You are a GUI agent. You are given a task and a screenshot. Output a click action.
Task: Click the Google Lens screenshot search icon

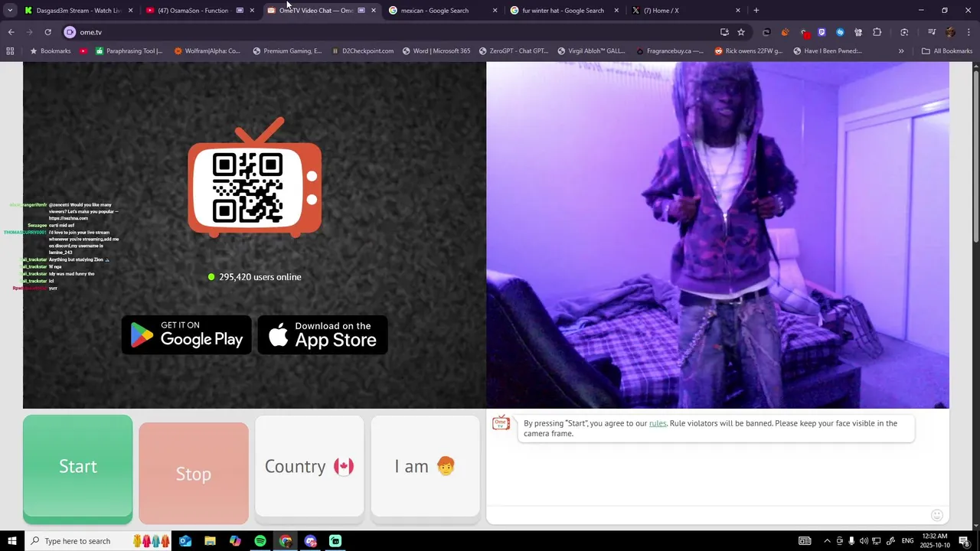click(x=904, y=32)
